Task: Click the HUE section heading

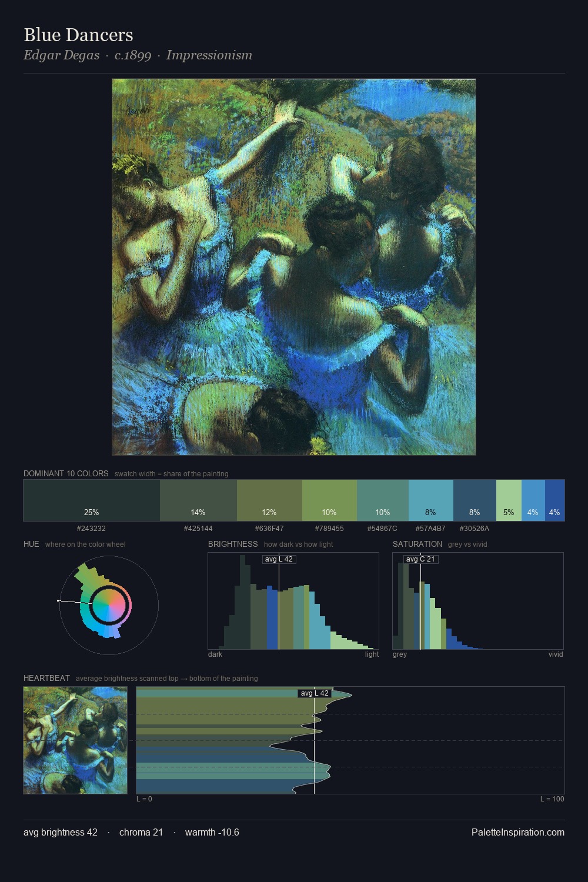Action: pos(31,544)
